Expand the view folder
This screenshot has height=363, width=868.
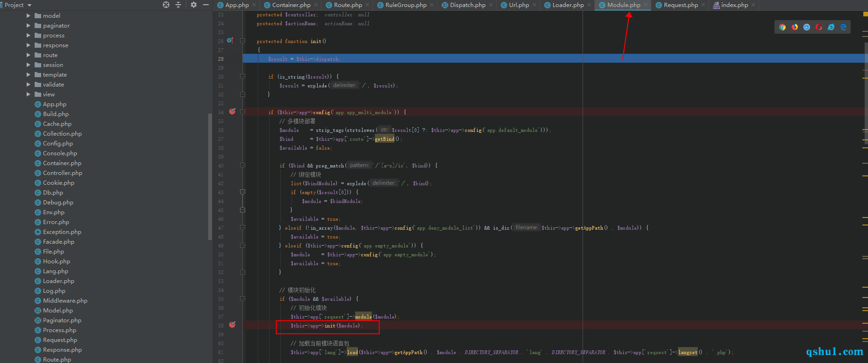click(29, 94)
